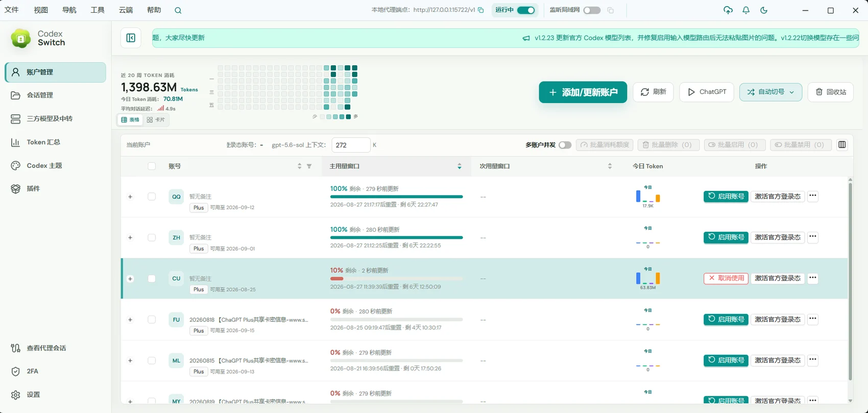Viewport: 868px width, 413px height.
Task: Collapse the sidebar with the panel icon
Action: [131, 38]
